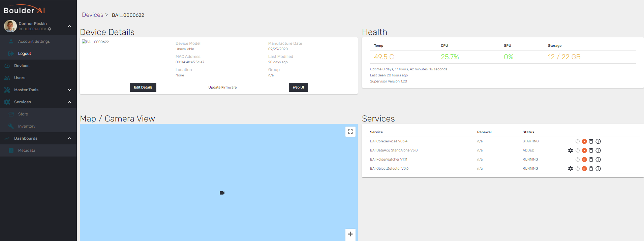Show info for BAI DataAcq StandAlone V3.0

[x=598, y=150]
